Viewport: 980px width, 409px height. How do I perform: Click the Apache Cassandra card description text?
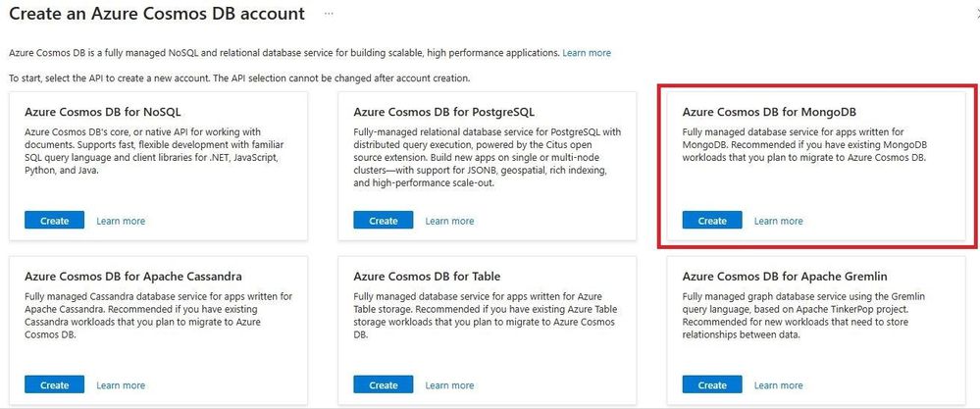[158, 316]
